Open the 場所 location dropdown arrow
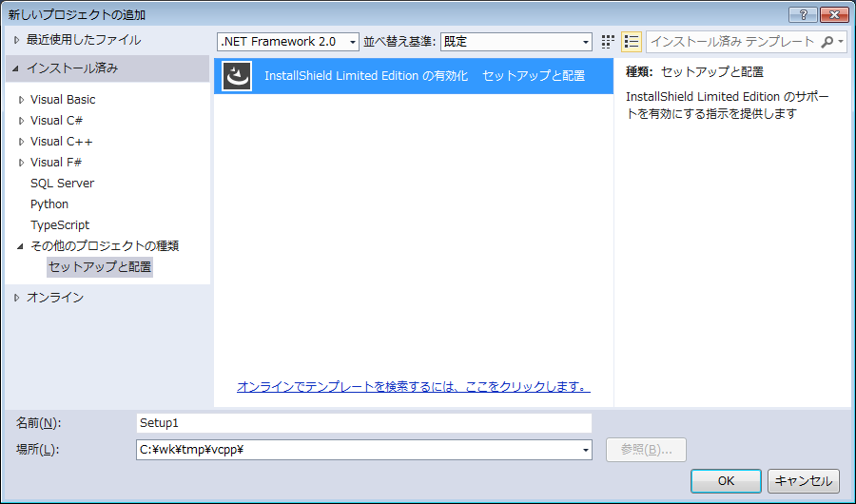 (585, 451)
